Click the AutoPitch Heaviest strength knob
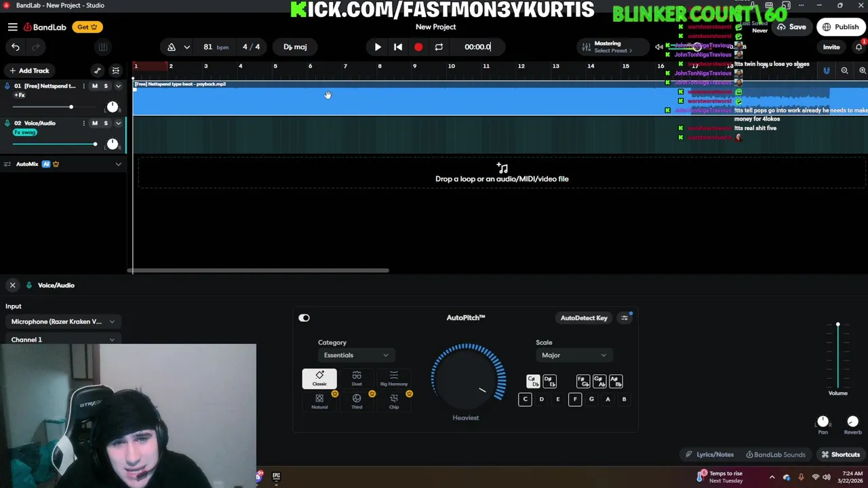Viewport: 868px width, 488px height. pos(468,379)
